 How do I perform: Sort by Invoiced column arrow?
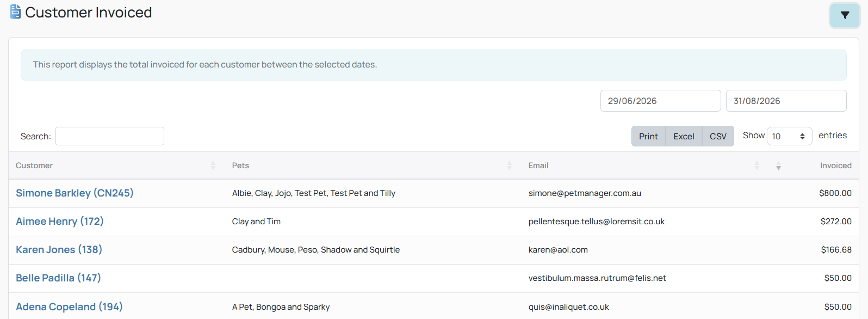coord(779,165)
